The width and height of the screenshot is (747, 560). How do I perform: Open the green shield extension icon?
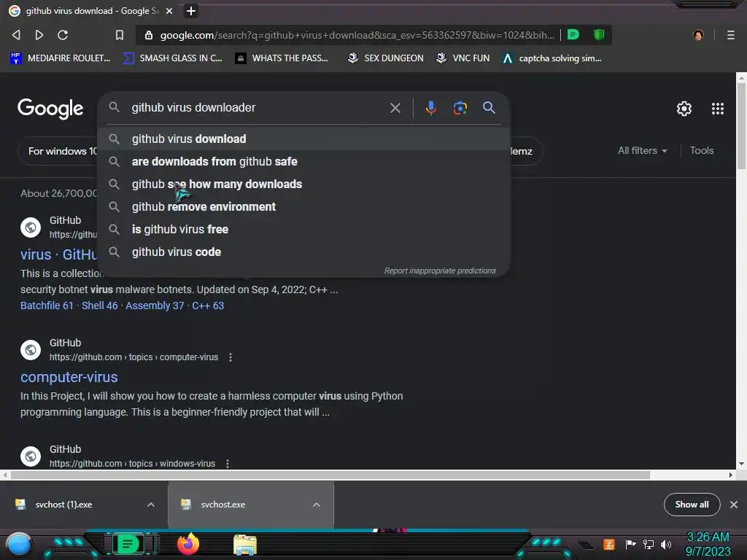[x=599, y=34]
